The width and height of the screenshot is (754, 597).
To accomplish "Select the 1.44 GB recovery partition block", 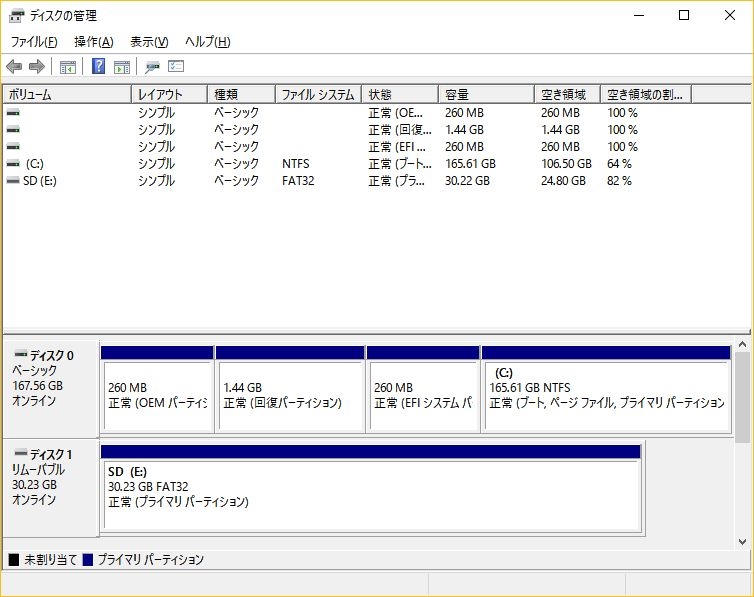I will (x=290, y=389).
